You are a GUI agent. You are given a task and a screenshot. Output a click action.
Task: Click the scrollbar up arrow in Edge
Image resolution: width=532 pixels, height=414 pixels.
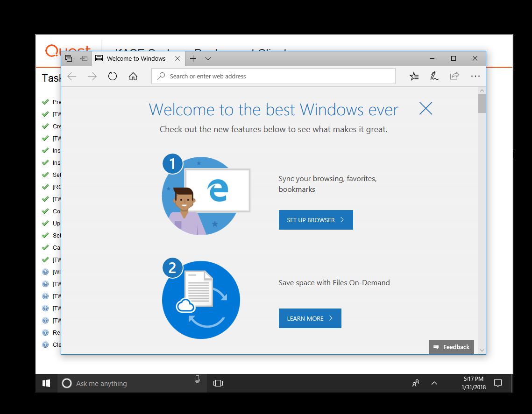click(x=482, y=91)
